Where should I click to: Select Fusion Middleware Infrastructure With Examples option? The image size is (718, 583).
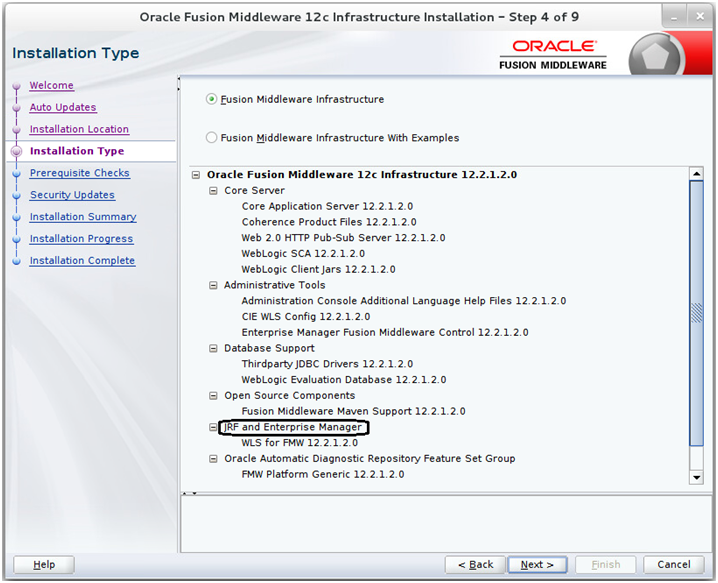click(211, 137)
